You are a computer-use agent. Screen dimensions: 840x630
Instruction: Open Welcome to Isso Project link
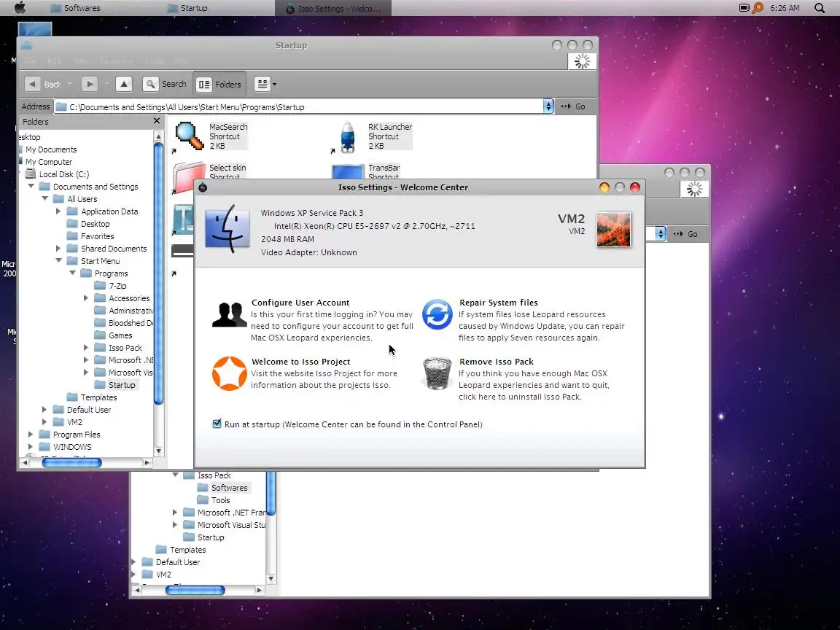(x=300, y=362)
